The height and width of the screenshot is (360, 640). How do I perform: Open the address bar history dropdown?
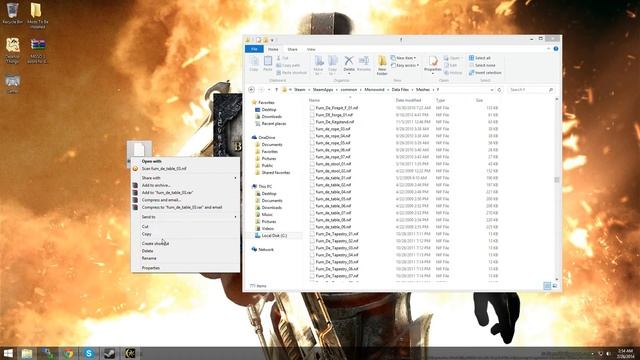491,90
